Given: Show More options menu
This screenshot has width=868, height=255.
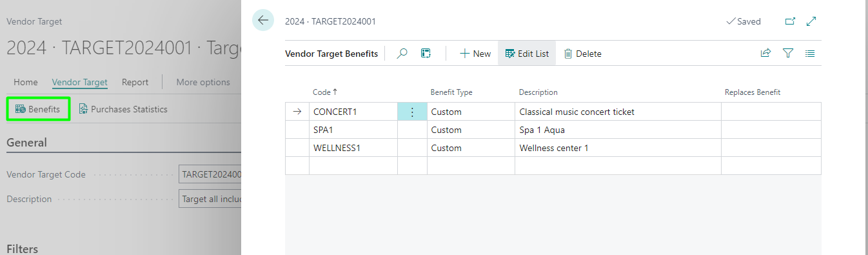Looking at the screenshot, I should (203, 82).
